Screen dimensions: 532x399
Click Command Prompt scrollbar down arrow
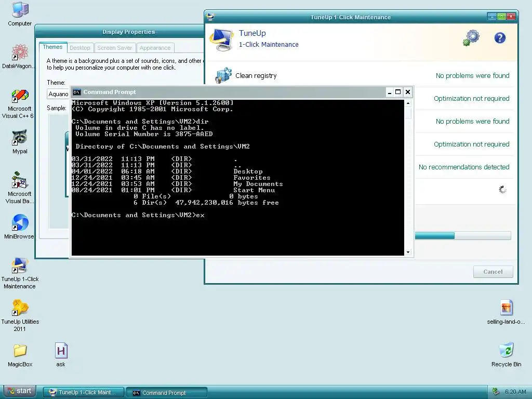click(408, 252)
